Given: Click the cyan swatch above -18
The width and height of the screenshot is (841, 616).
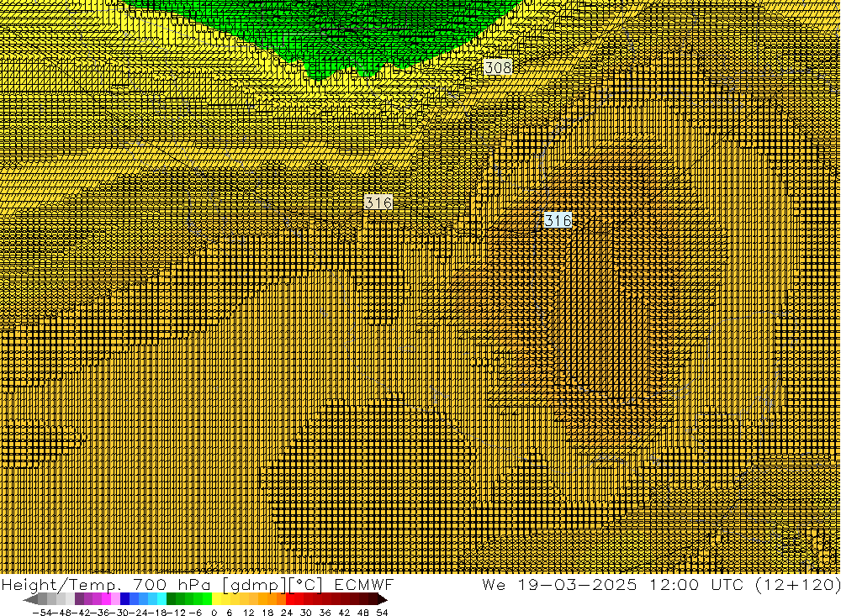Looking at the screenshot, I should (x=161, y=599).
